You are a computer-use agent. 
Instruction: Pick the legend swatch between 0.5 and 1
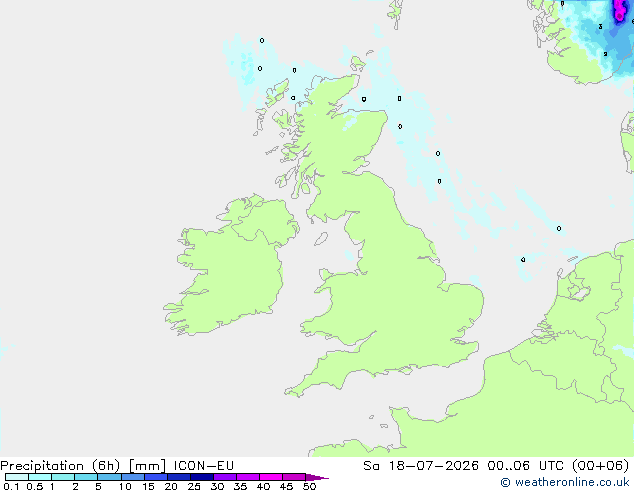pyautogui.click(x=40, y=477)
